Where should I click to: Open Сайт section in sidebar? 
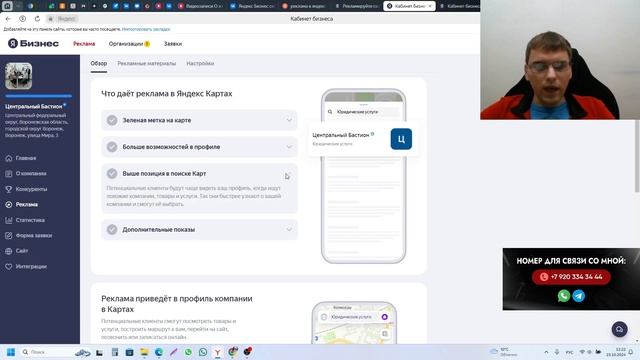tap(17, 251)
